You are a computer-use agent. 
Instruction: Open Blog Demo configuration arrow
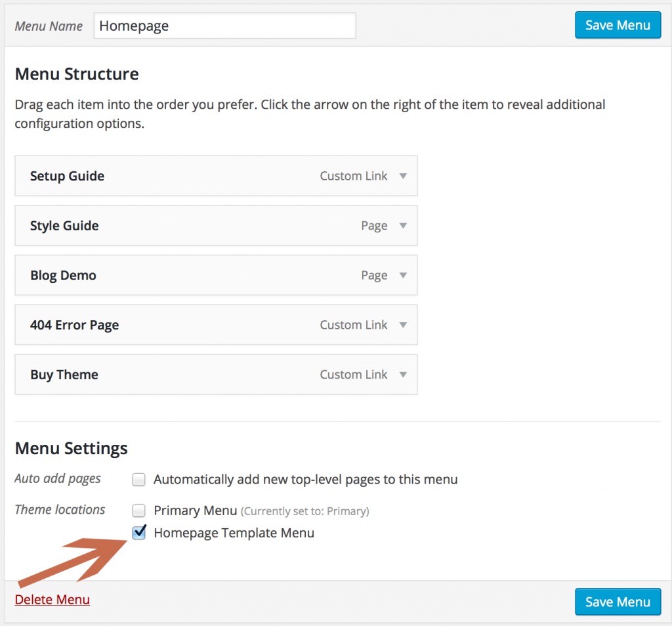tap(403, 276)
